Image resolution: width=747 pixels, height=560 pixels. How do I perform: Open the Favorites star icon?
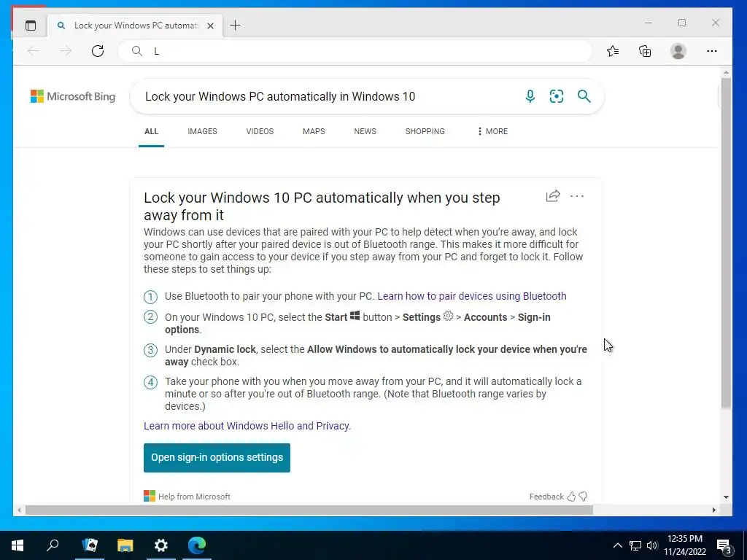tap(613, 51)
